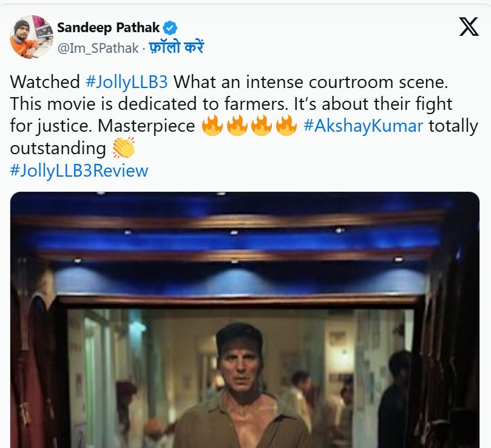Open Sandeep Pathak's profile avatar
Image resolution: width=491 pixels, height=448 pixels.
[31, 37]
